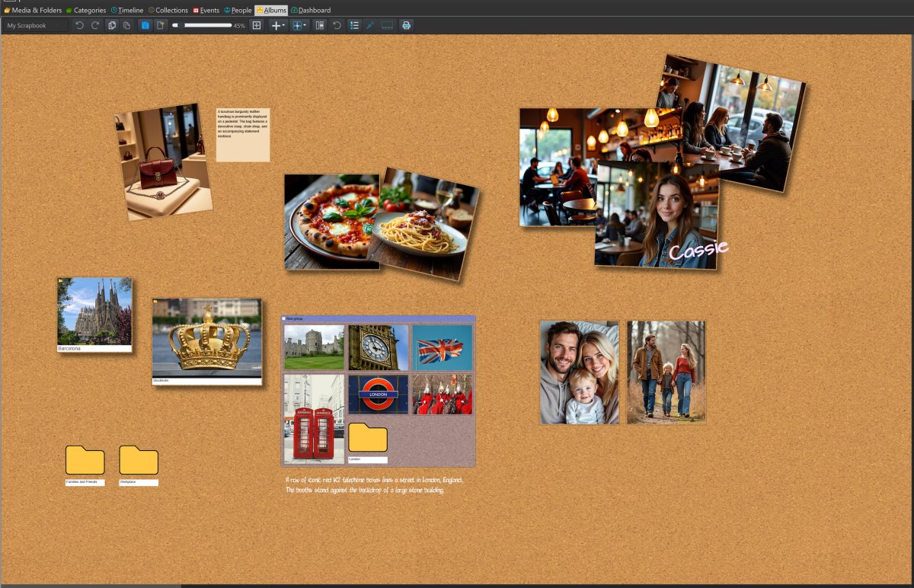Go to the Collections tab
Image resolution: width=914 pixels, height=588 pixels.
click(168, 10)
